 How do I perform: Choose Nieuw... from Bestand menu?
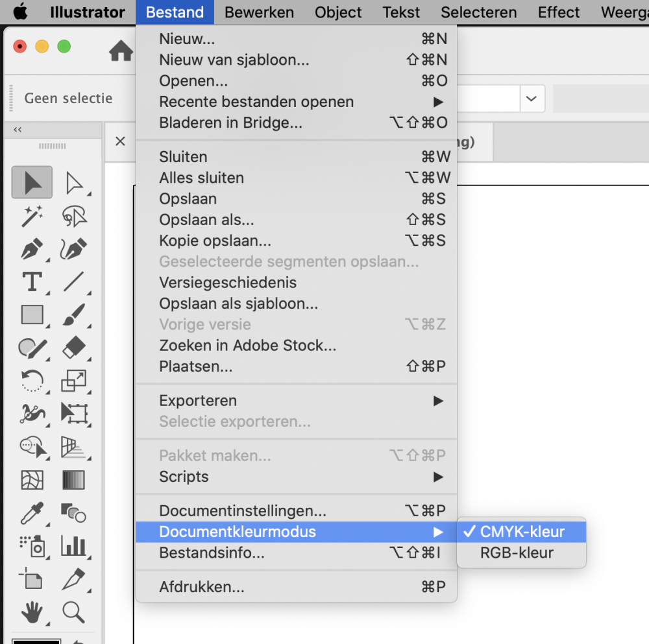tap(297, 39)
